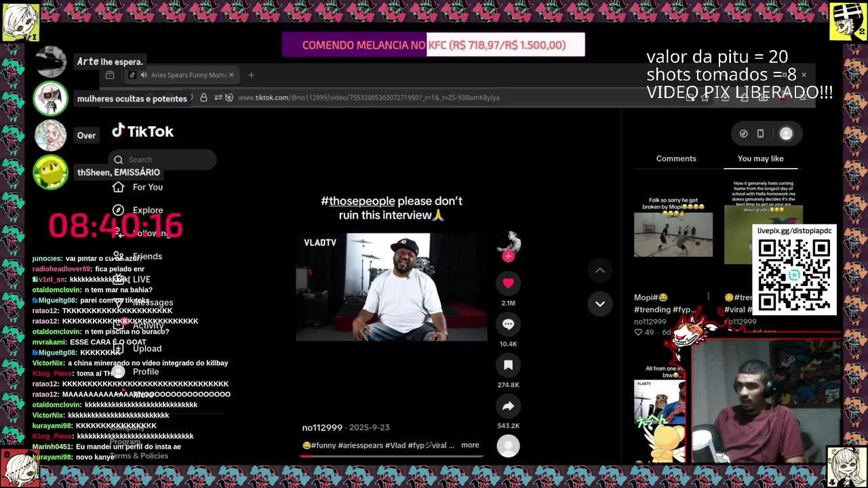Screen dimensions: 868x488
Task: Click the 10.4K comments count
Action: point(508,344)
